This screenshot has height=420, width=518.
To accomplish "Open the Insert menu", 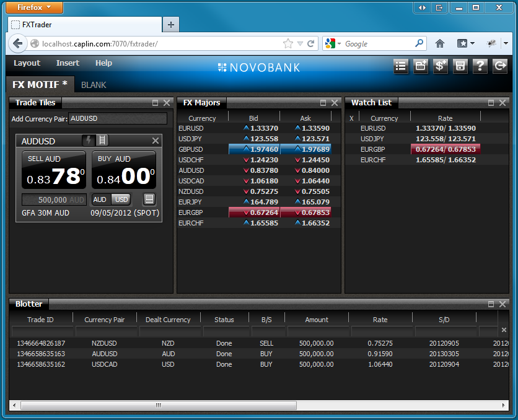I will 68,63.
